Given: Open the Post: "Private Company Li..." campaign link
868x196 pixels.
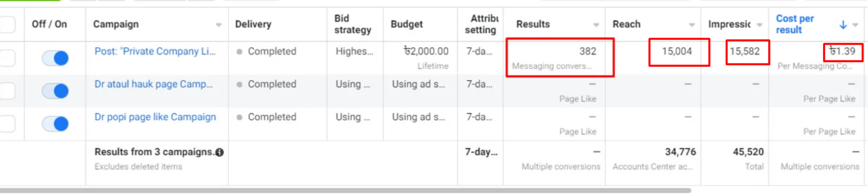Looking at the screenshot, I should 155,51.
